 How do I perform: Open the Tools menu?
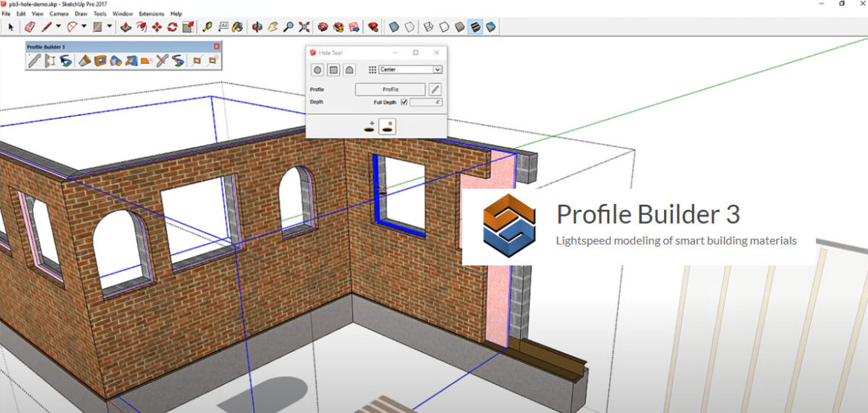100,13
